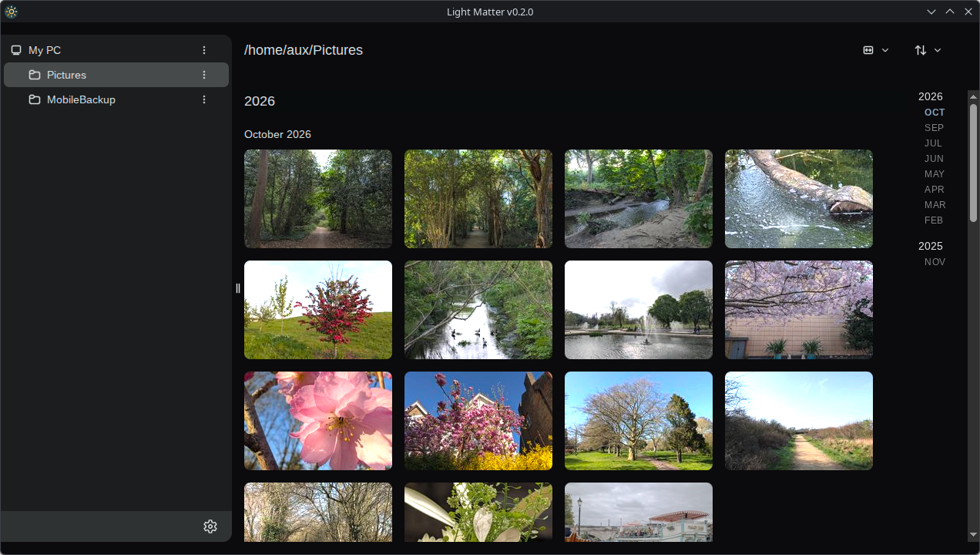980x555 pixels.
Task: Select the MobileBackup folder
Action: tap(116, 99)
